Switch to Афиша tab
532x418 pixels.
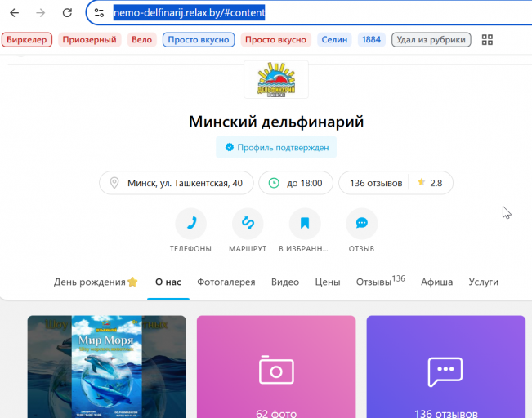pyautogui.click(x=437, y=282)
